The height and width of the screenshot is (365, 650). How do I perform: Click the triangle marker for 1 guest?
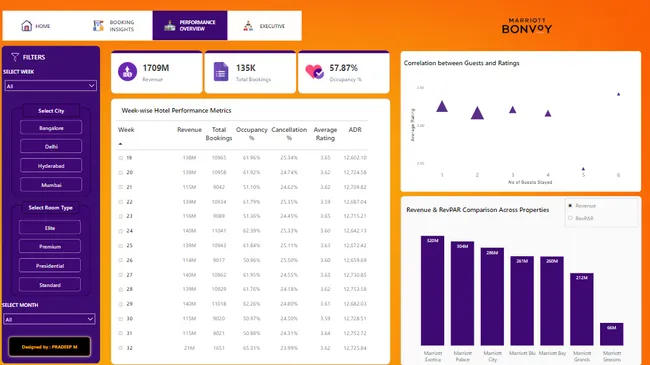click(x=442, y=107)
